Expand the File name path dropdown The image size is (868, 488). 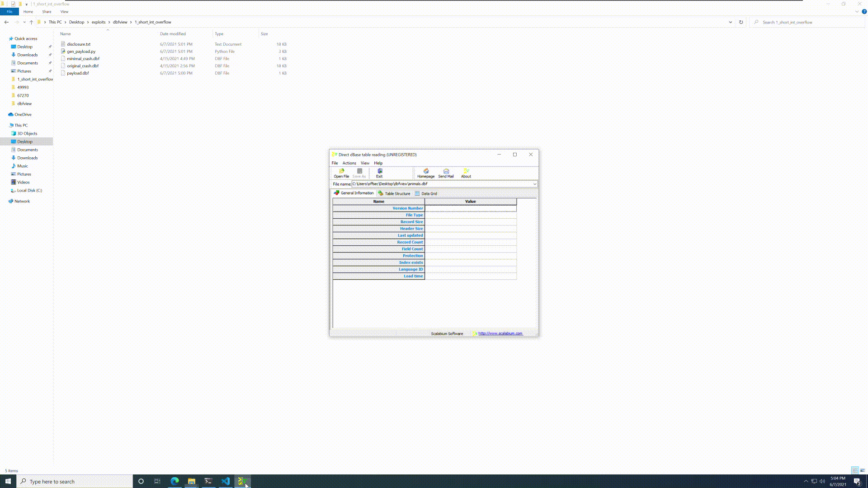click(534, 184)
